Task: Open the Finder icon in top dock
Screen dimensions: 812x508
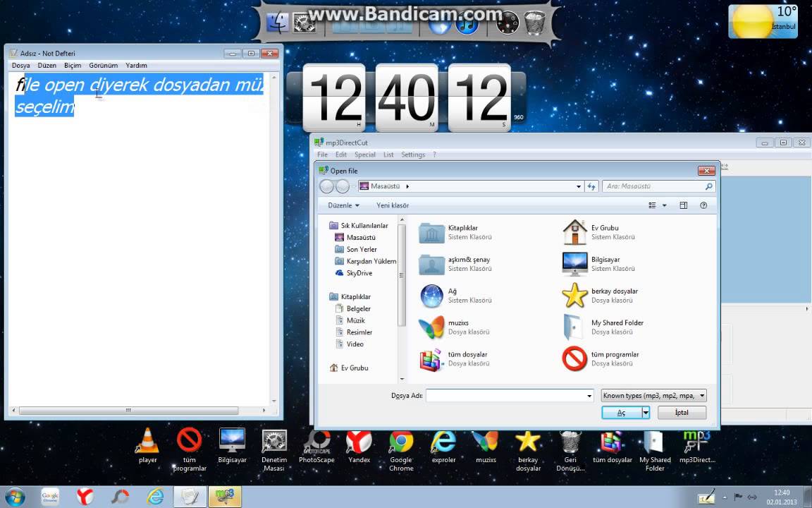Action: [x=278, y=23]
